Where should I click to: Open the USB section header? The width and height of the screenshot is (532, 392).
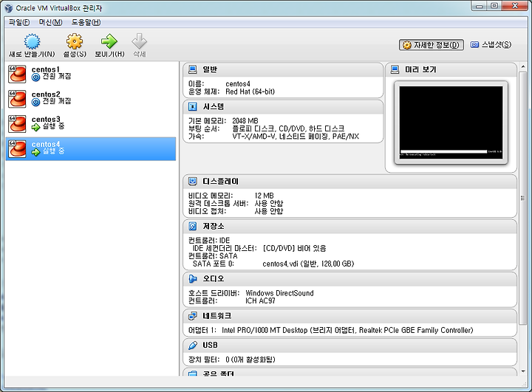[349, 345]
